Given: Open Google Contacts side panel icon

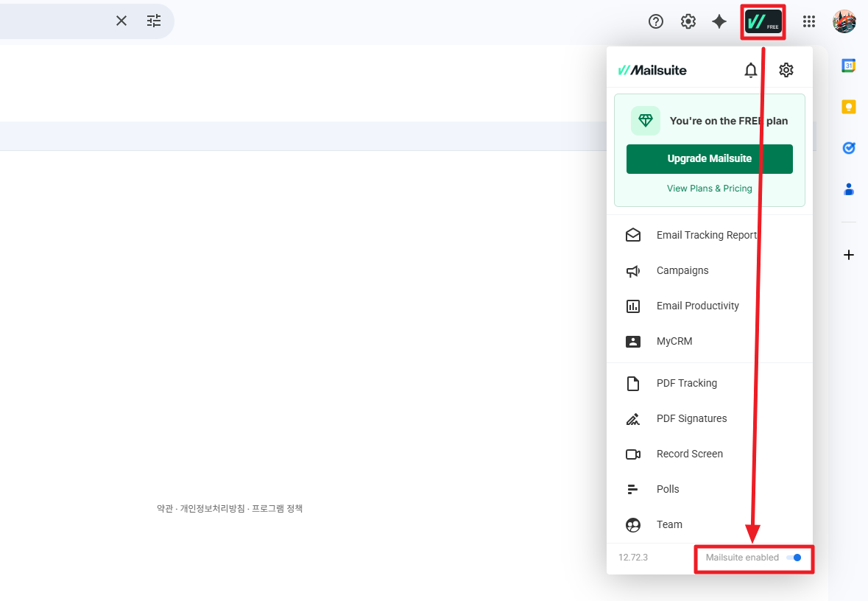Looking at the screenshot, I should 849,189.
